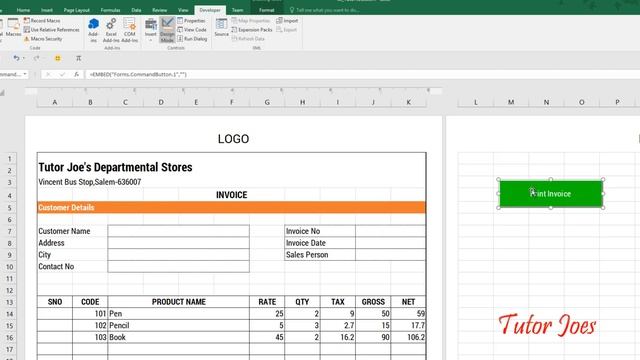Open Insert Function fx button
Screen dimensions: 640x360
coord(76,74)
